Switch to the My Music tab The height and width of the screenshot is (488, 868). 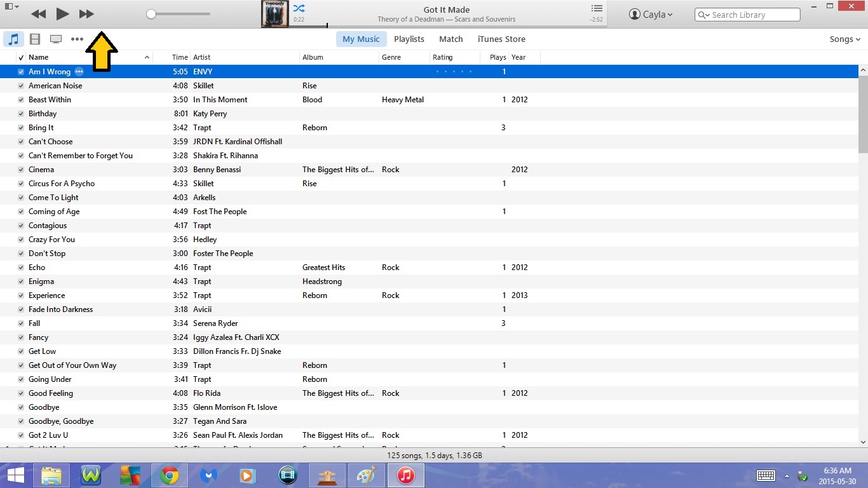tap(361, 39)
